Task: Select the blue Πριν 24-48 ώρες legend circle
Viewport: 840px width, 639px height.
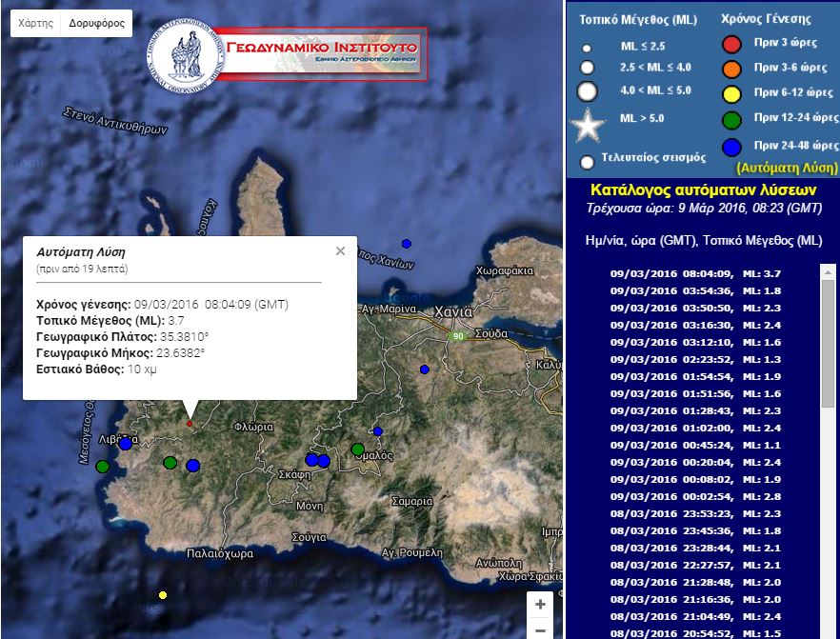Action: click(730, 145)
